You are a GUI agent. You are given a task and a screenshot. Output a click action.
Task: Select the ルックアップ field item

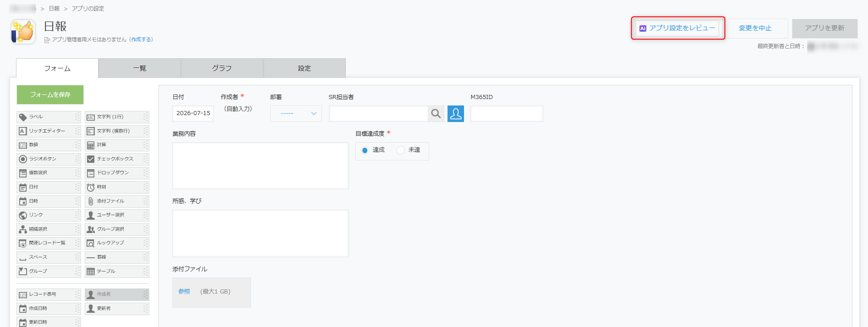[x=117, y=243]
